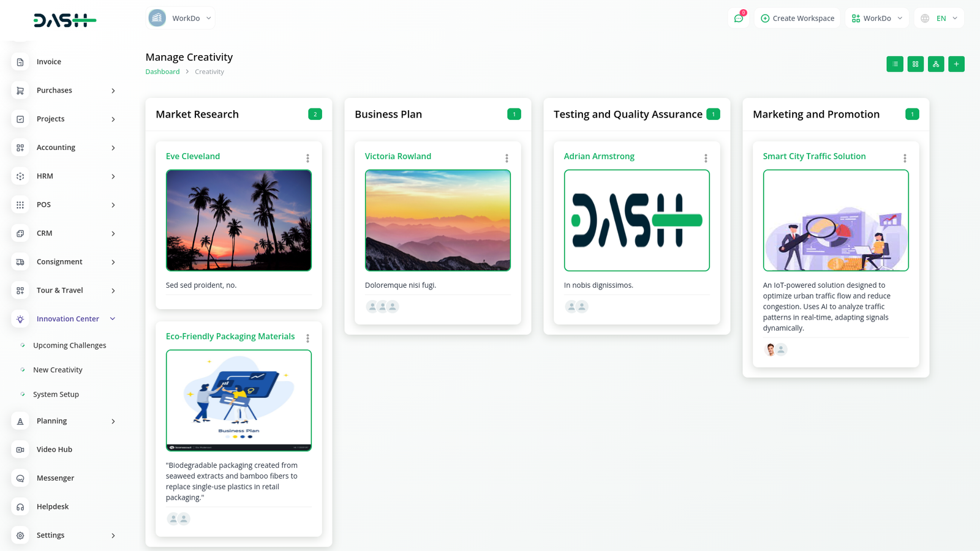The image size is (980, 551).
Task: Click the Eco-Friendly Packaging Materials thumbnail image
Action: point(239,400)
